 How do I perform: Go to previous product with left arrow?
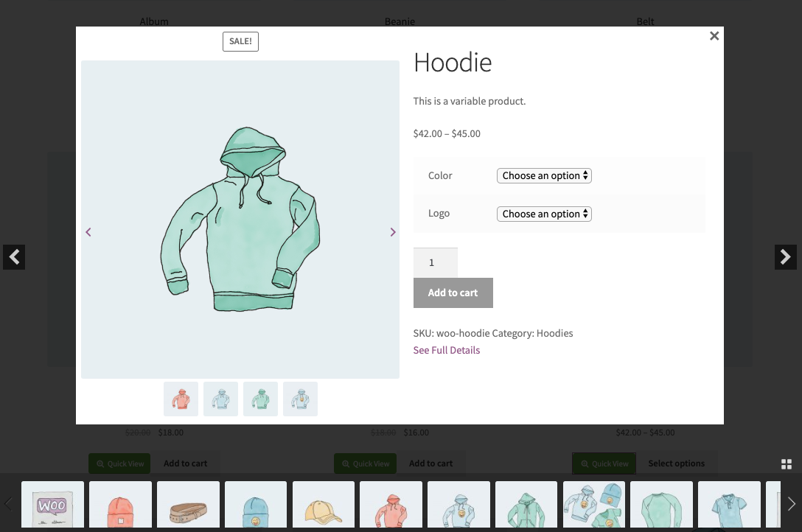tap(14, 257)
